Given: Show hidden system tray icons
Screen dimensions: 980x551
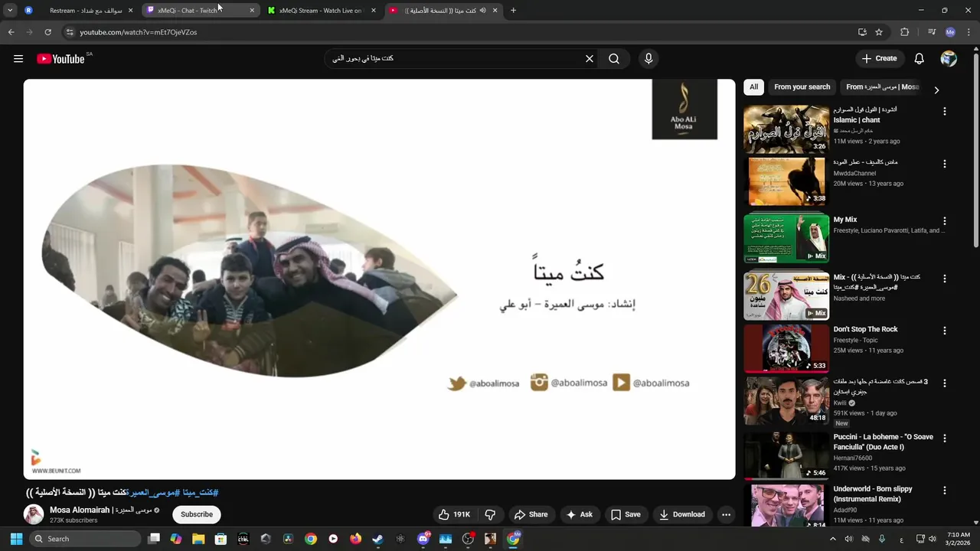Looking at the screenshot, I should (x=833, y=539).
